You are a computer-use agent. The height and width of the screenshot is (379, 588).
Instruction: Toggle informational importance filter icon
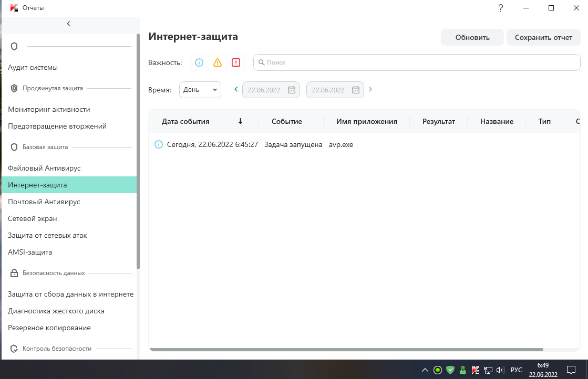pos(199,62)
